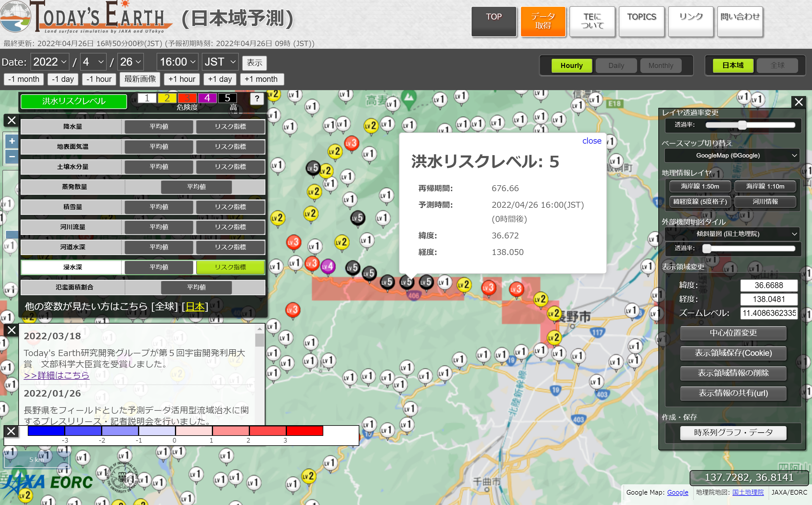Adjust the layer transparency slider
The image size is (812, 505).
[750, 125]
